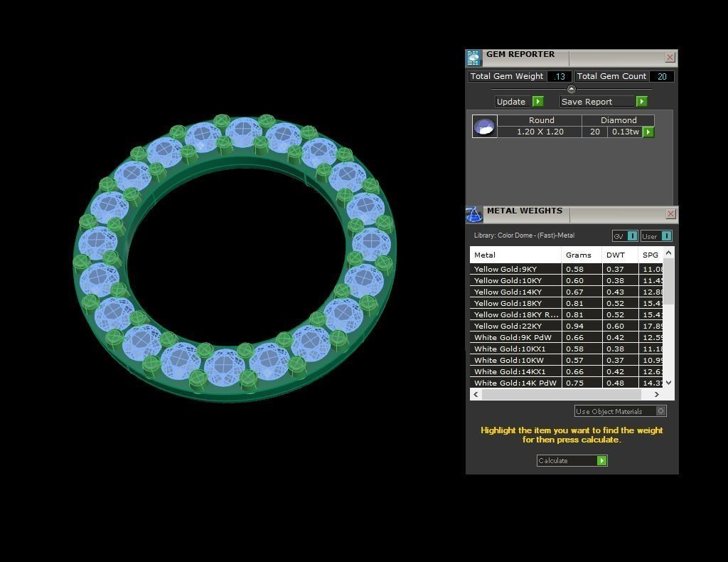Click the vertical scrollbar thumb in metal list
Image resolution: width=728 pixels, height=562 pixels.
(668, 282)
